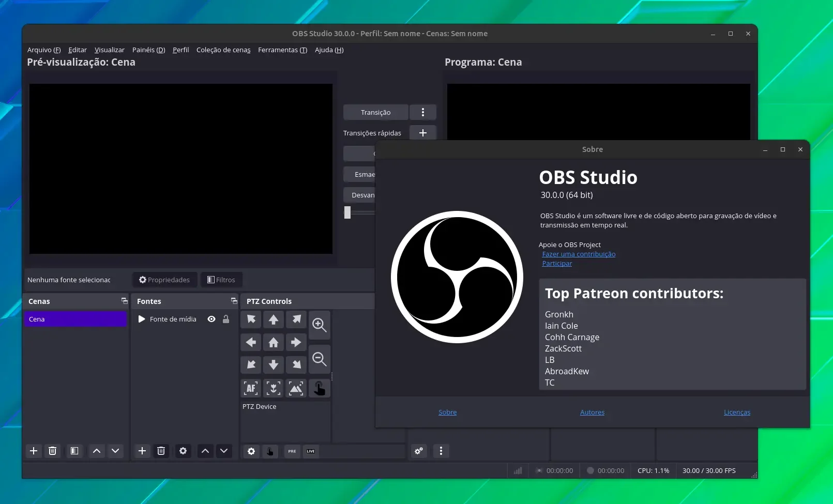Toggle visibility eye of Fonte de mídia
This screenshot has height=504, width=833.
211,319
